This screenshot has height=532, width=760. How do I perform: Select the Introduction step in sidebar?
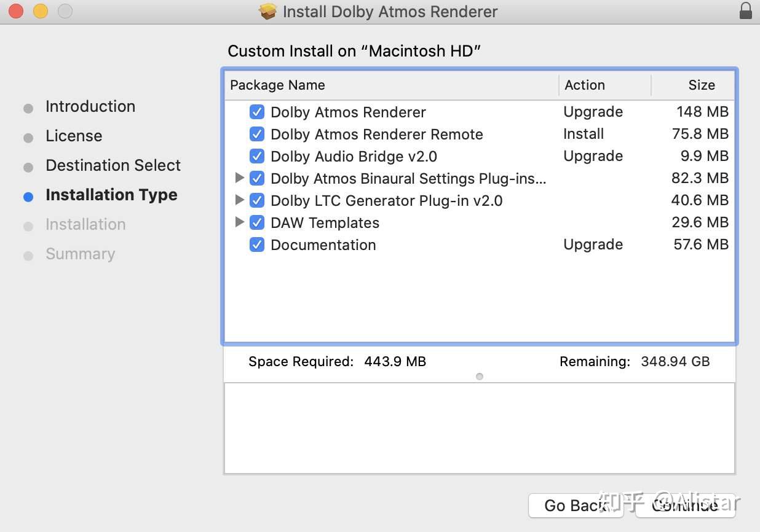tap(90, 106)
